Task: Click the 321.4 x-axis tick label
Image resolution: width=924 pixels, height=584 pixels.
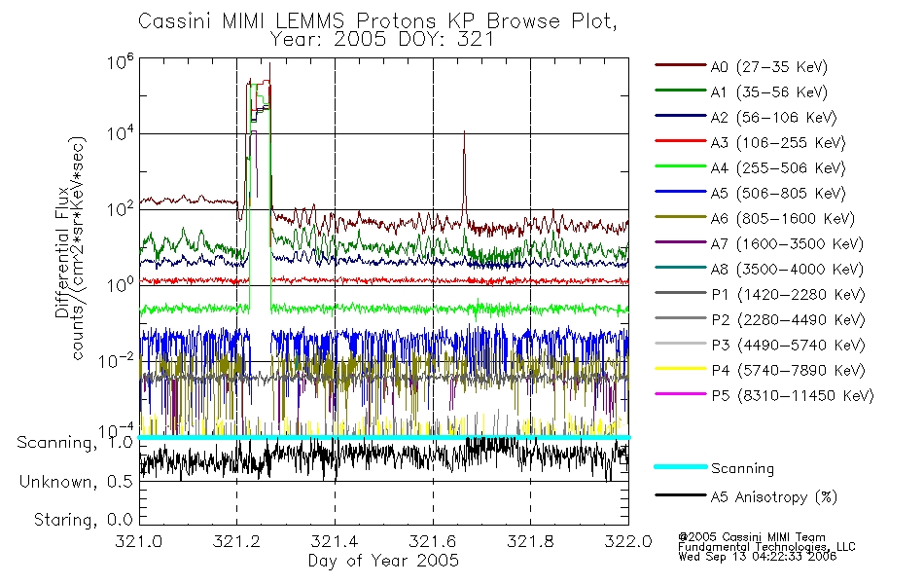Action: point(335,541)
